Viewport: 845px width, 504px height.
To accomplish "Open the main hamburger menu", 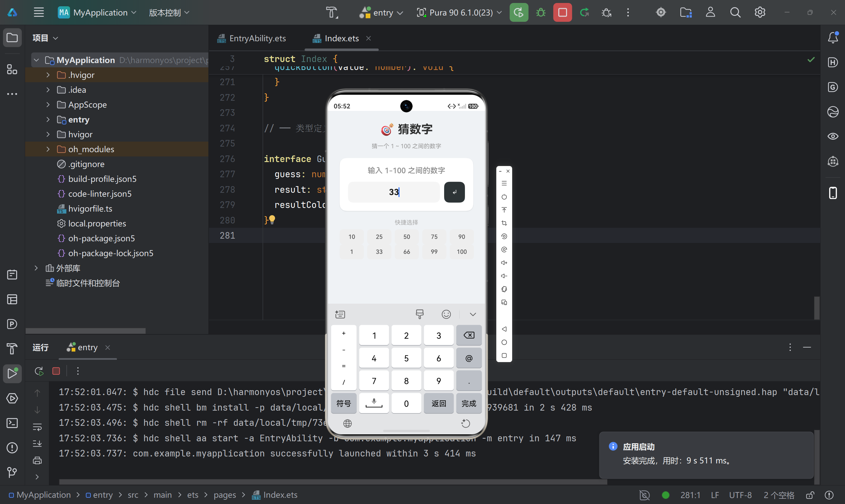I will (x=39, y=13).
